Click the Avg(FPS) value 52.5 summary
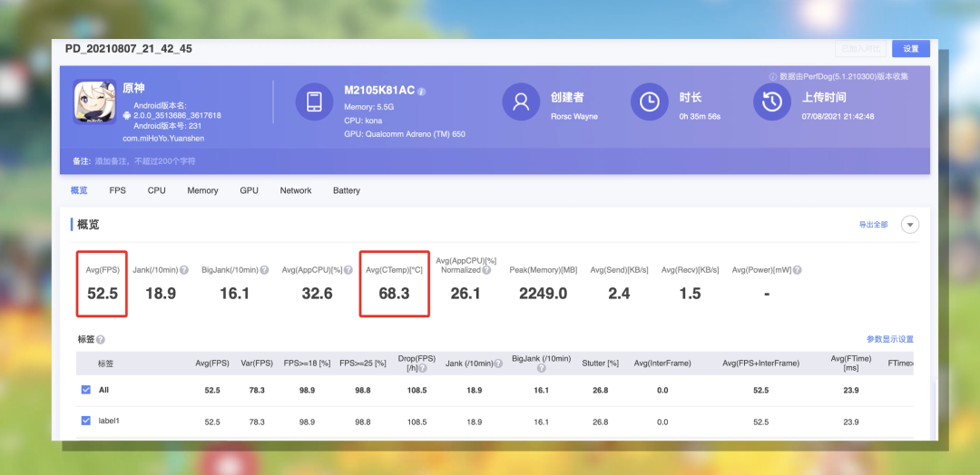 (x=103, y=293)
